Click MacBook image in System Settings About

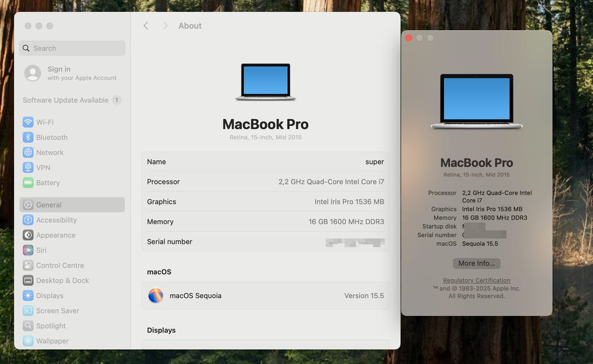(266, 82)
